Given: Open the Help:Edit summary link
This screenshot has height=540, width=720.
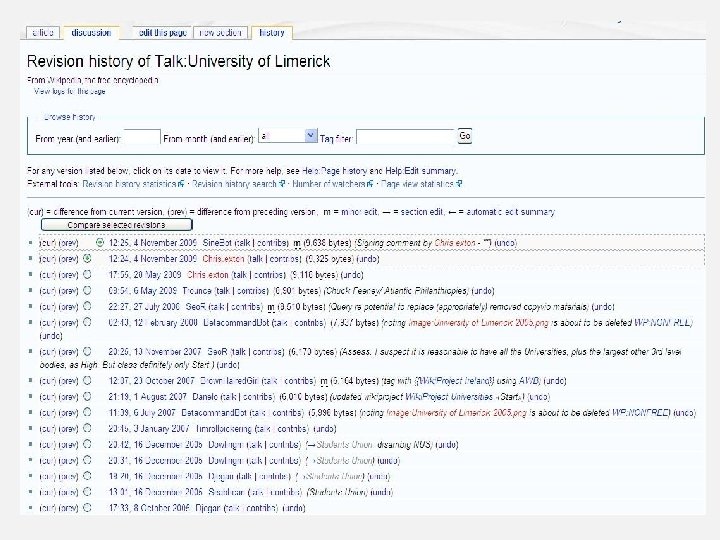Looking at the screenshot, I should 421,171.
